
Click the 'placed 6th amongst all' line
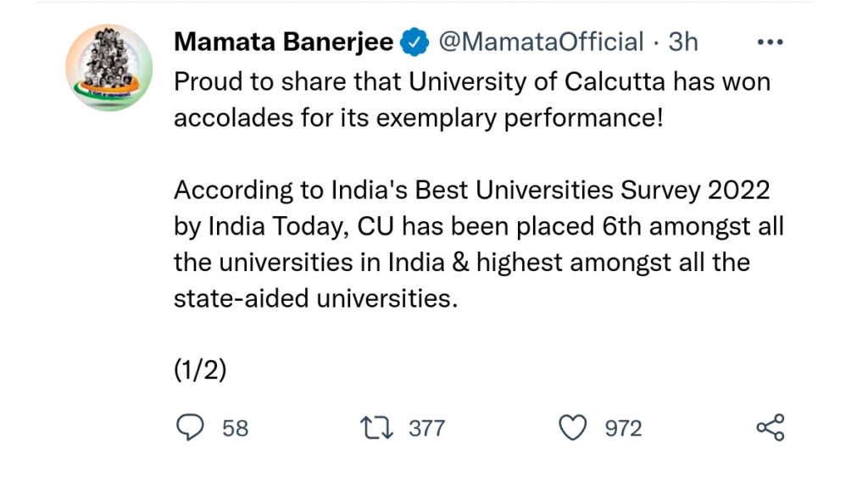point(479,226)
